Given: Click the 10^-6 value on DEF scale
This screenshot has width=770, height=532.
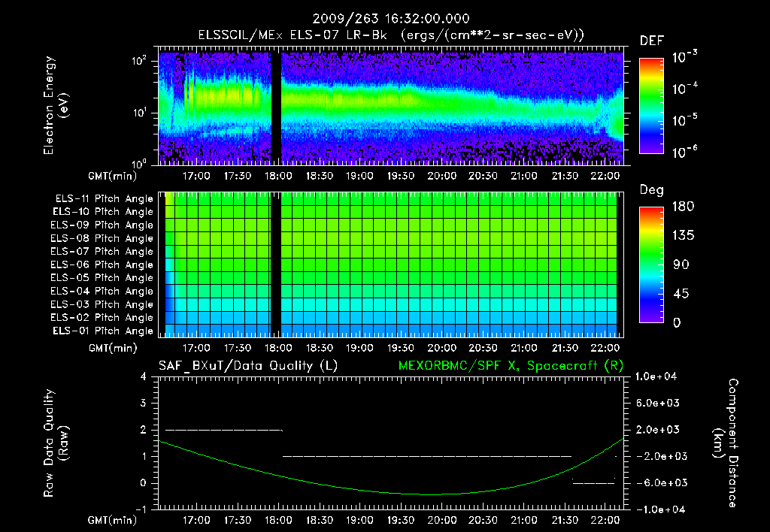Looking at the screenshot, I should 684,152.
